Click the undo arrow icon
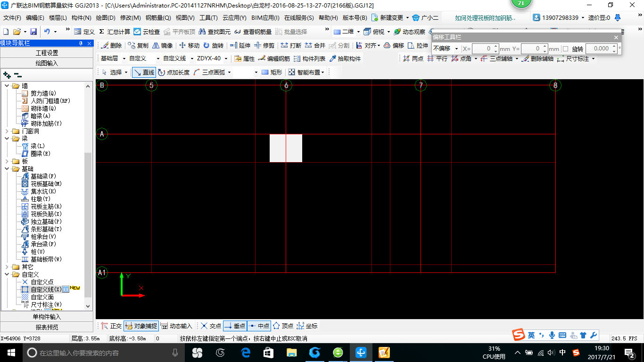The width and height of the screenshot is (644, 362). [x=47, y=32]
